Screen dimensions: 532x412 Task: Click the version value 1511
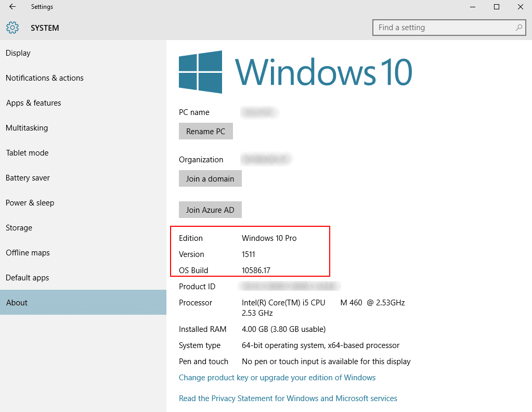249,254
